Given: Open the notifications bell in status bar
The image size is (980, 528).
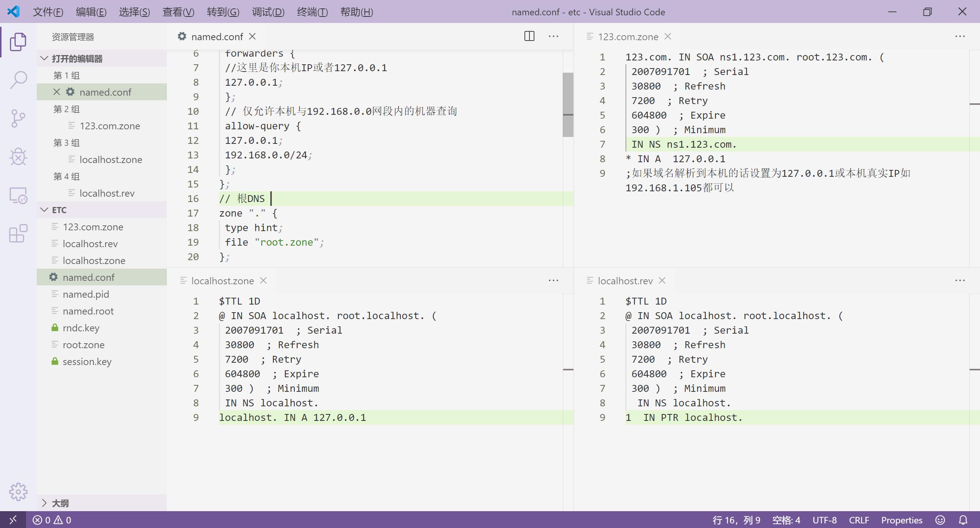Looking at the screenshot, I should coord(963,520).
